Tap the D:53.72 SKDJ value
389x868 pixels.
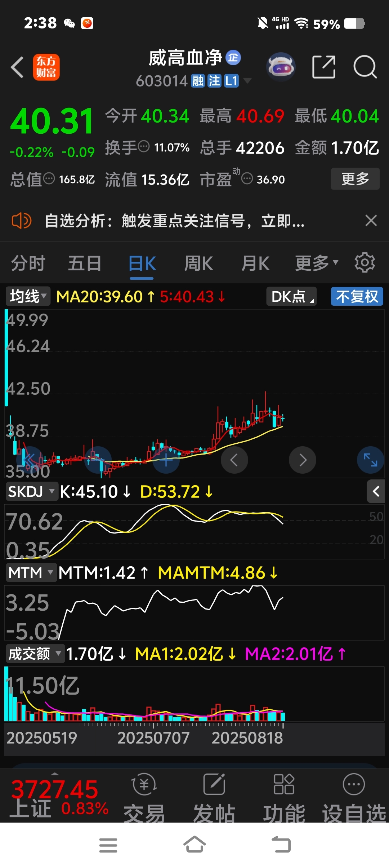(x=177, y=492)
